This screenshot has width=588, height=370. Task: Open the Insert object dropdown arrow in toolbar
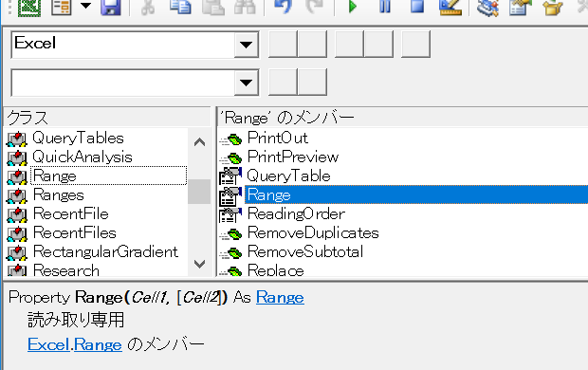click(x=86, y=6)
